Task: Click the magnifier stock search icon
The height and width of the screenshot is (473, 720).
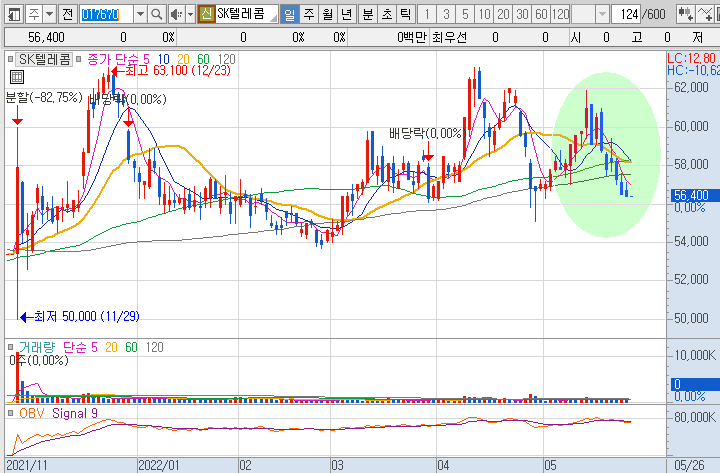Action: (157, 15)
